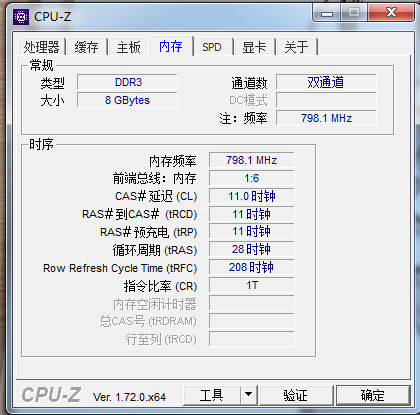
Task: Click the 大小 label
Action: click(52, 100)
